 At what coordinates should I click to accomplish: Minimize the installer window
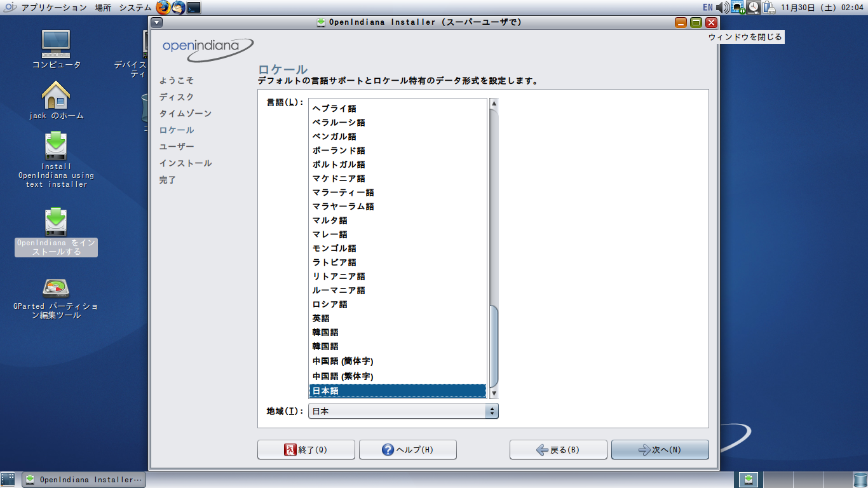(x=681, y=22)
